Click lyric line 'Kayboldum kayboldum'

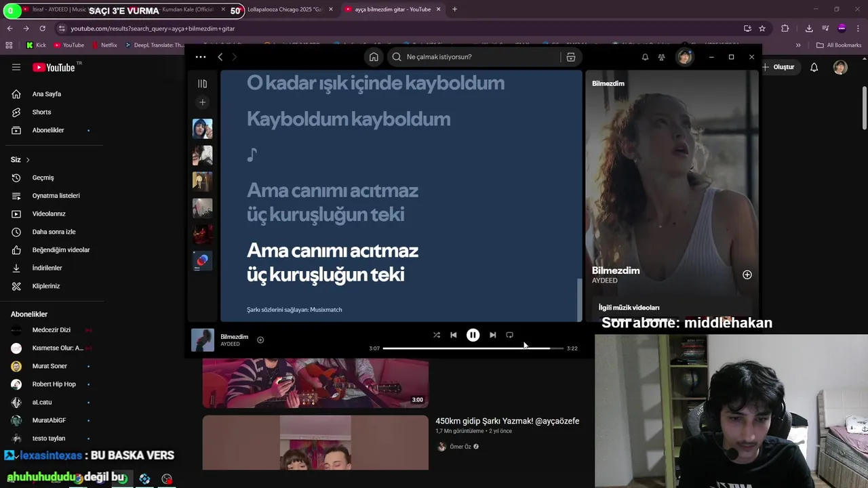(349, 119)
